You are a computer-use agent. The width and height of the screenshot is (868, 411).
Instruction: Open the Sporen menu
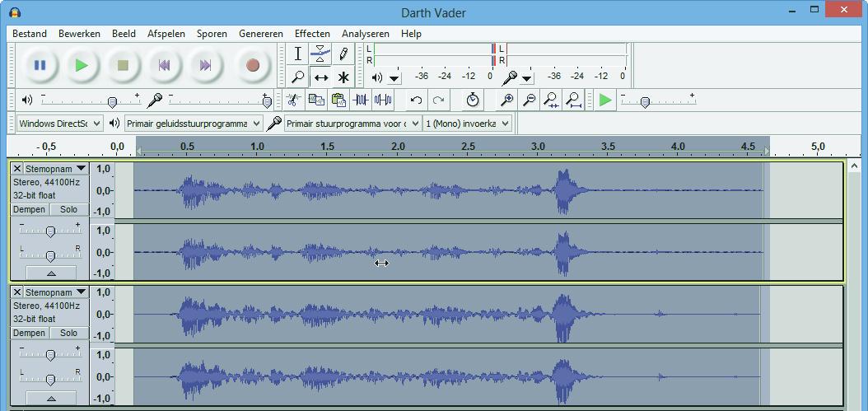212,34
